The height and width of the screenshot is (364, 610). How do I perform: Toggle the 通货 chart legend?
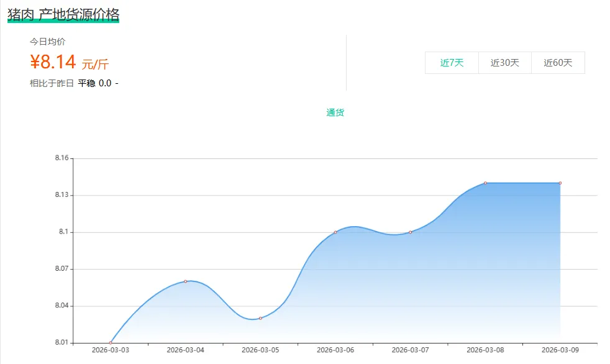point(335,113)
